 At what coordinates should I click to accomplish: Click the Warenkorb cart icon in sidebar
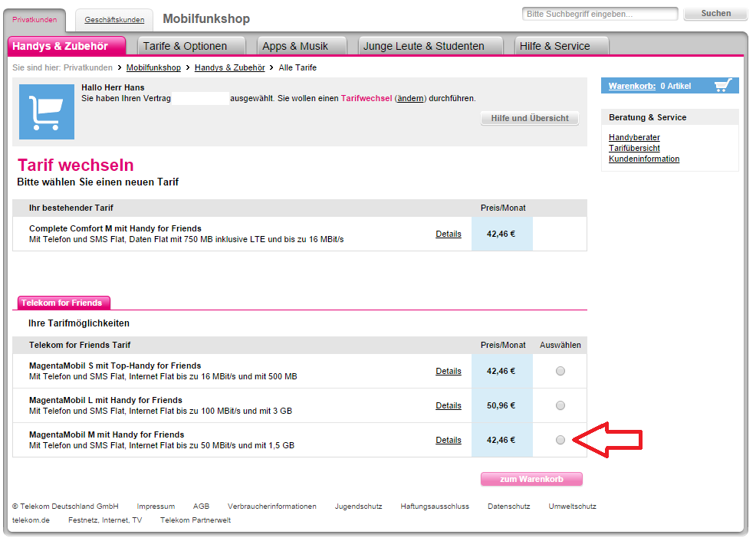point(722,86)
